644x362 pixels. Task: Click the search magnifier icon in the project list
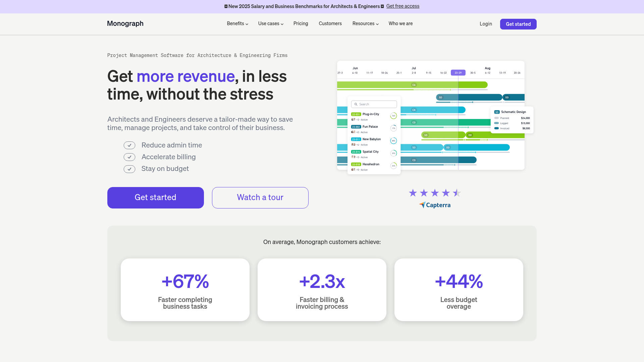[356, 104]
